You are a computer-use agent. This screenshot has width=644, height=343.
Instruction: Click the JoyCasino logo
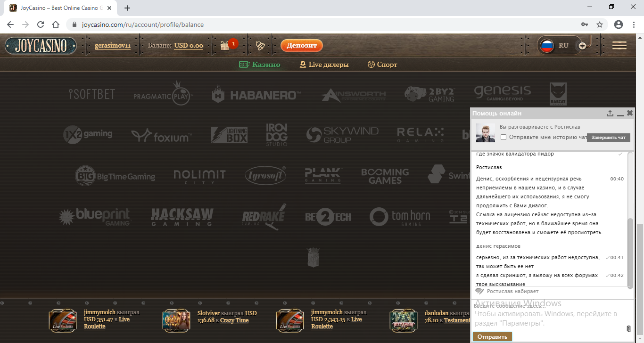pyautogui.click(x=41, y=46)
